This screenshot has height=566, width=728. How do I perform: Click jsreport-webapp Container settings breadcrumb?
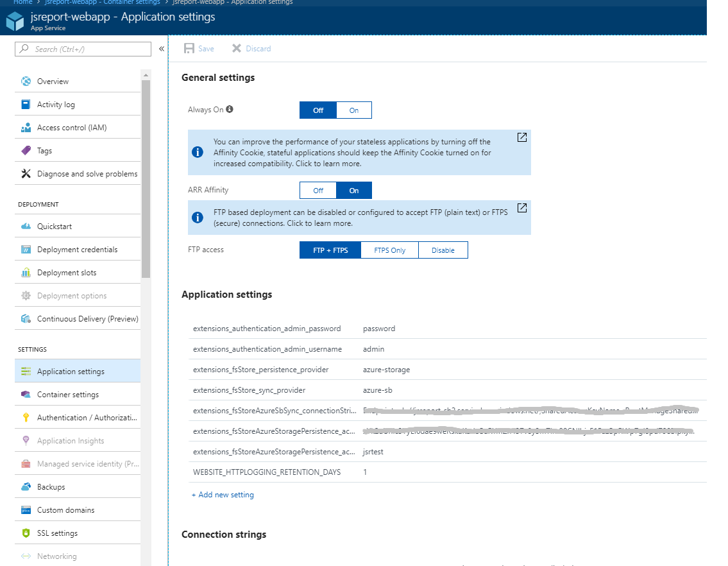[x=102, y=3]
